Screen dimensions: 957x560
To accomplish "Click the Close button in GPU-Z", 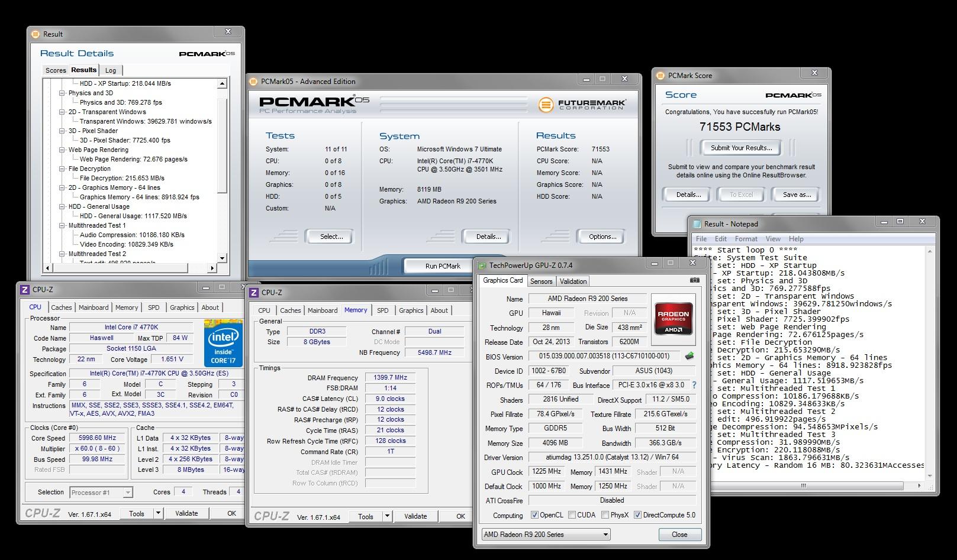I will 679,535.
